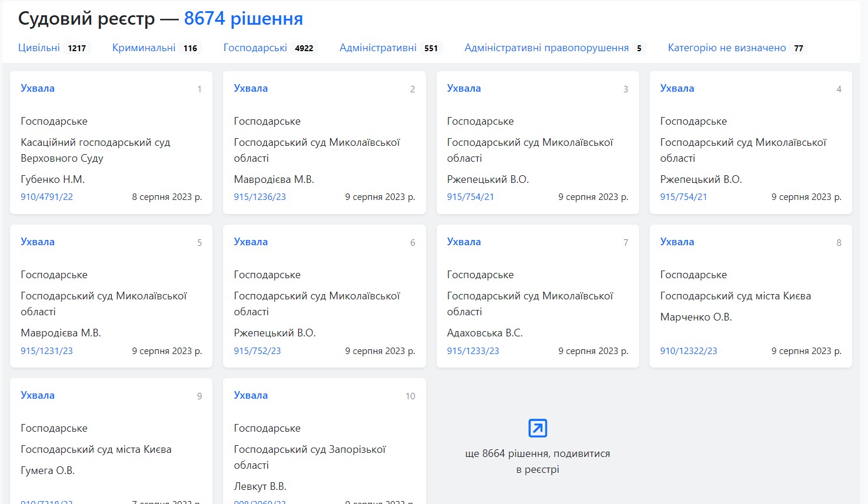Click Ухвала title in card 1
868x504 pixels.
pyautogui.click(x=38, y=88)
